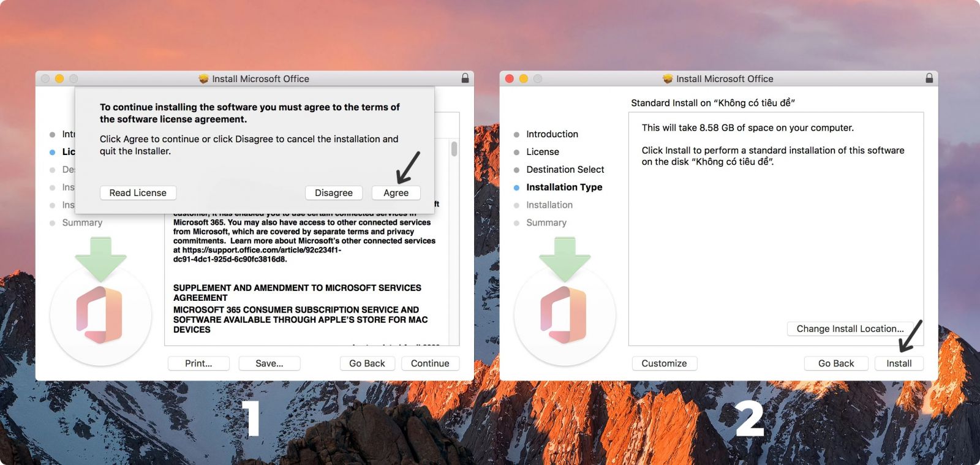Select Summary step in left window
The height and width of the screenshot is (465, 980).
point(81,223)
